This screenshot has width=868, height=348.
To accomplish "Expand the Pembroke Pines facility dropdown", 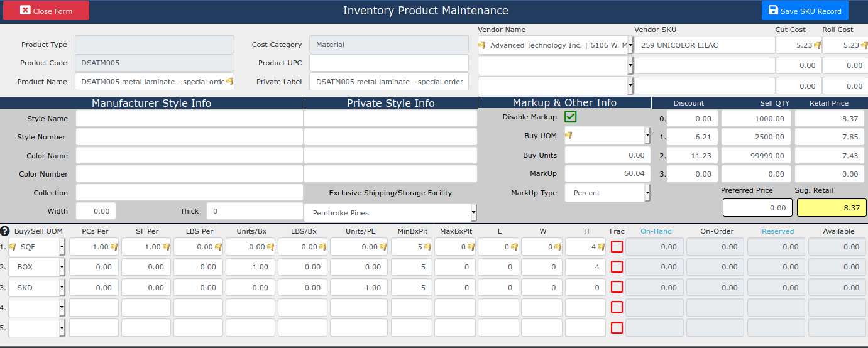I will point(474,213).
